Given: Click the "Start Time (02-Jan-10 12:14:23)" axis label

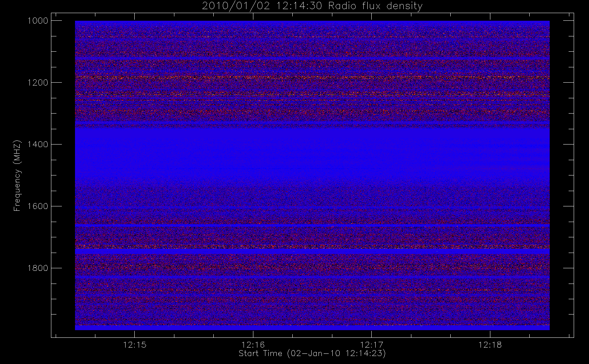Looking at the screenshot, I should [x=312, y=353].
